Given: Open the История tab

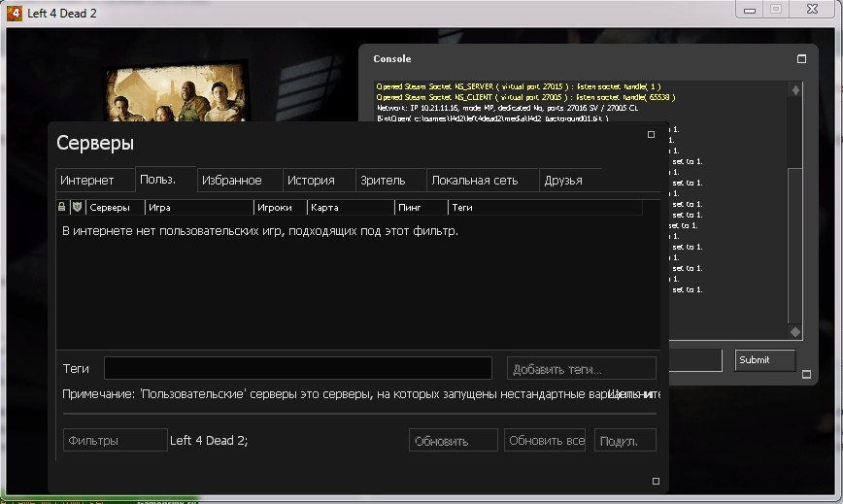Looking at the screenshot, I should coord(319,180).
